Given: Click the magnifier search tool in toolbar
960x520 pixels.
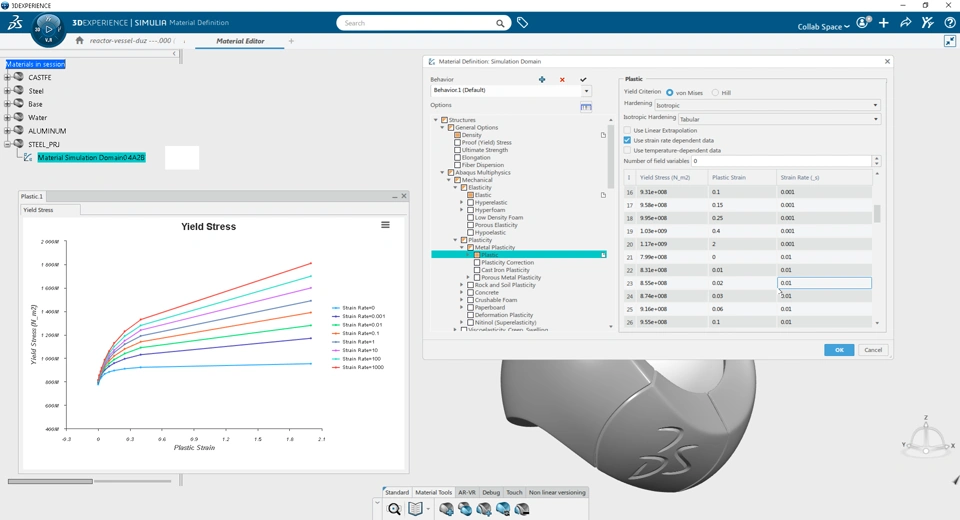Looking at the screenshot, I should point(394,509).
